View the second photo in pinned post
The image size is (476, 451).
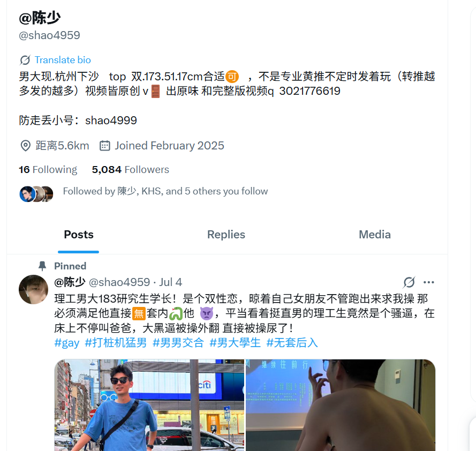click(x=341, y=405)
